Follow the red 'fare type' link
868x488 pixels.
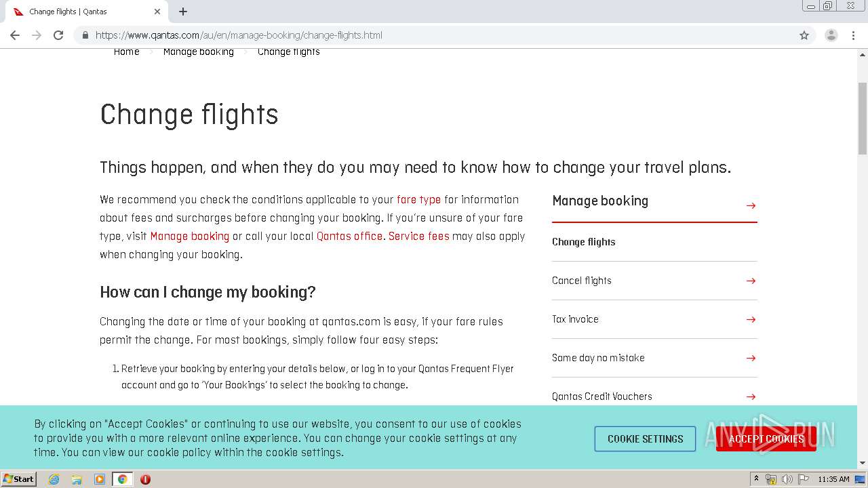pyautogui.click(x=418, y=200)
